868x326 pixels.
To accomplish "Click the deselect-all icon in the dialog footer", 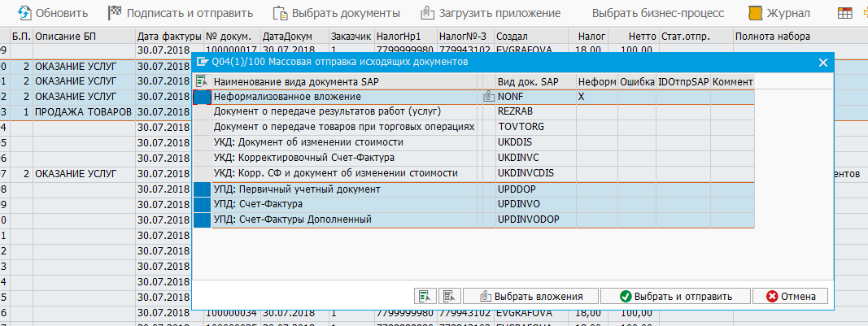I will [451, 296].
